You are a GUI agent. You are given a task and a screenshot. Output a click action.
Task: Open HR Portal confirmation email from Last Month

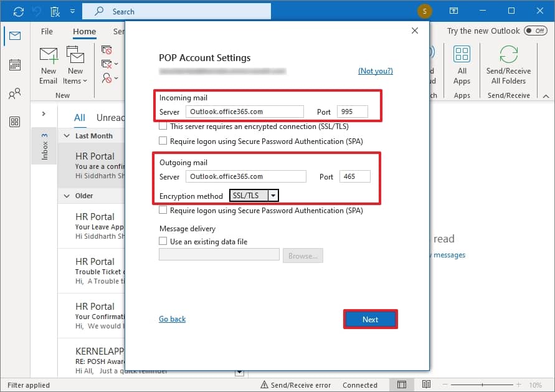[x=92, y=165]
